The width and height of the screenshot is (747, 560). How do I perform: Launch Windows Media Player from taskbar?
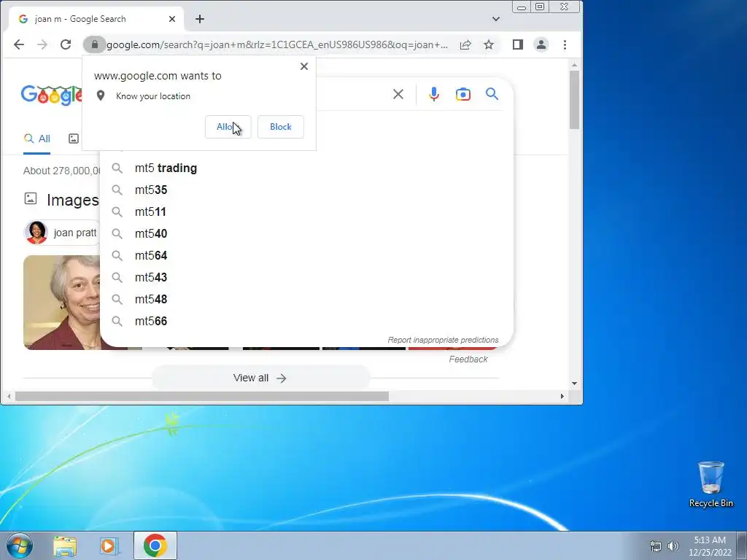pyautogui.click(x=109, y=546)
